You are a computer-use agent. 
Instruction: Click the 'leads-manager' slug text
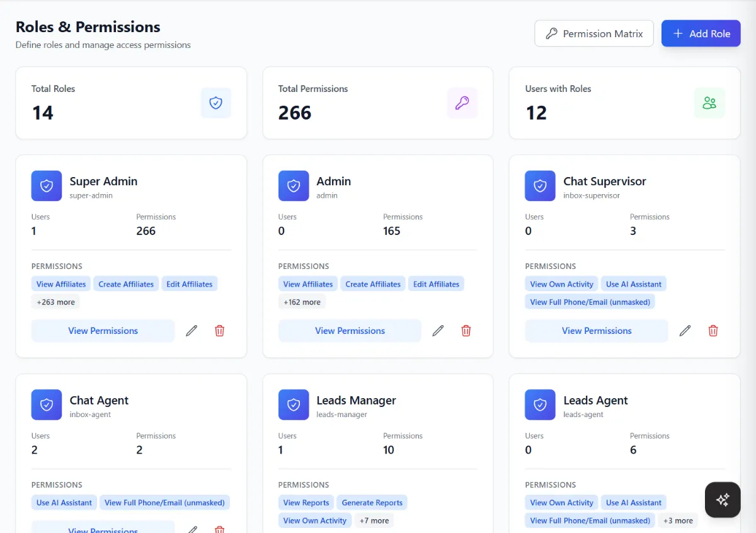(342, 414)
